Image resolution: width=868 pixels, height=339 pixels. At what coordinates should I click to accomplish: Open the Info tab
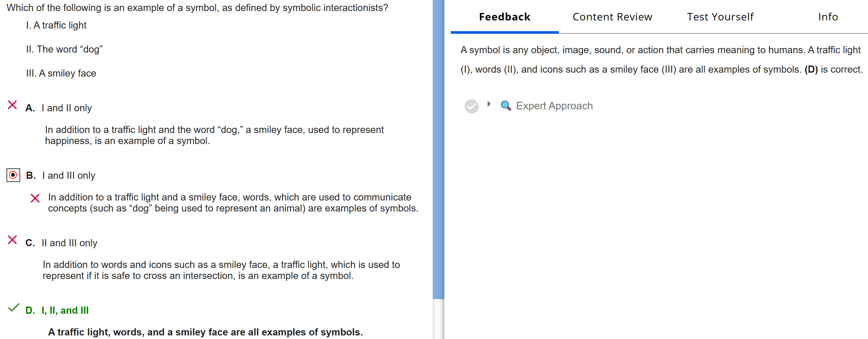[828, 17]
